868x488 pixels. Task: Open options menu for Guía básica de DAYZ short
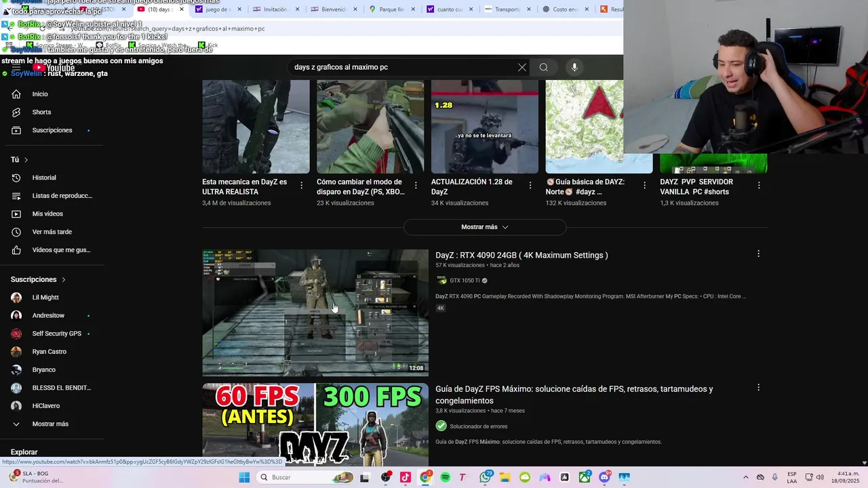tap(644, 185)
